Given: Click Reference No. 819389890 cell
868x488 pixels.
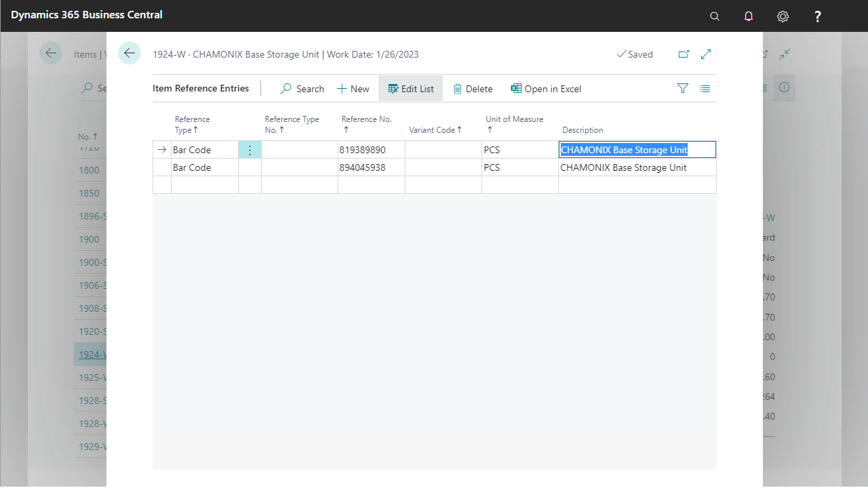Looking at the screenshot, I should coord(372,150).
